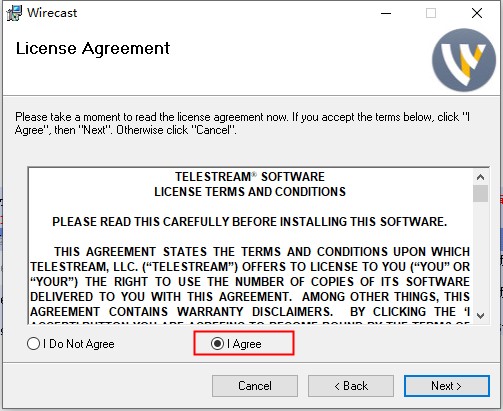503x411 pixels.
Task: Click the greyed-out maximize window button
Action: tap(431, 13)
